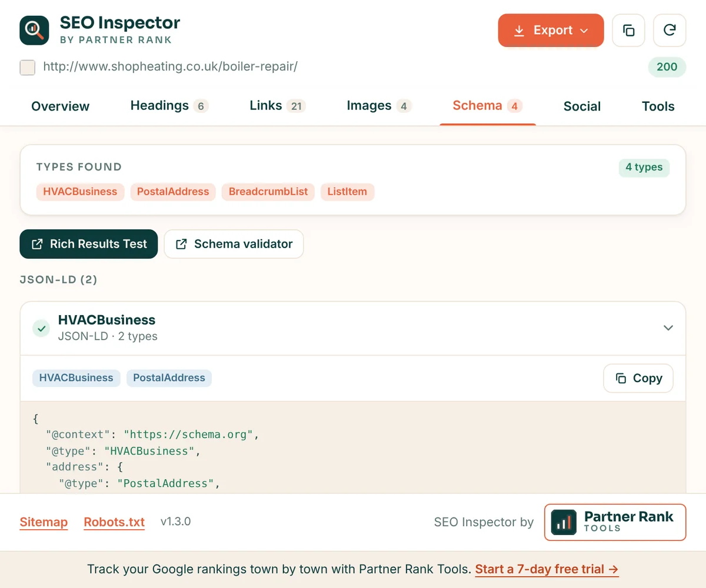Click the Headings count badge 6
This screenshot has height=588, width=706.
pos(201,106)
